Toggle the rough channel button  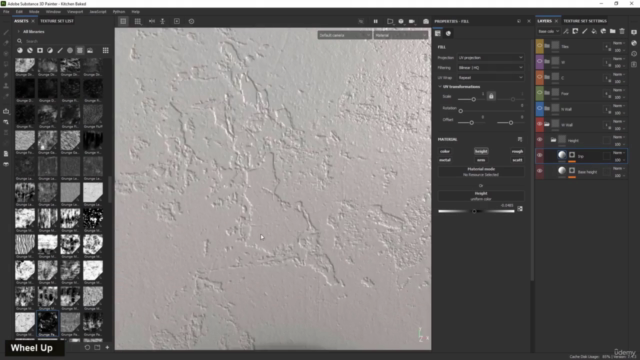(517, 151)
